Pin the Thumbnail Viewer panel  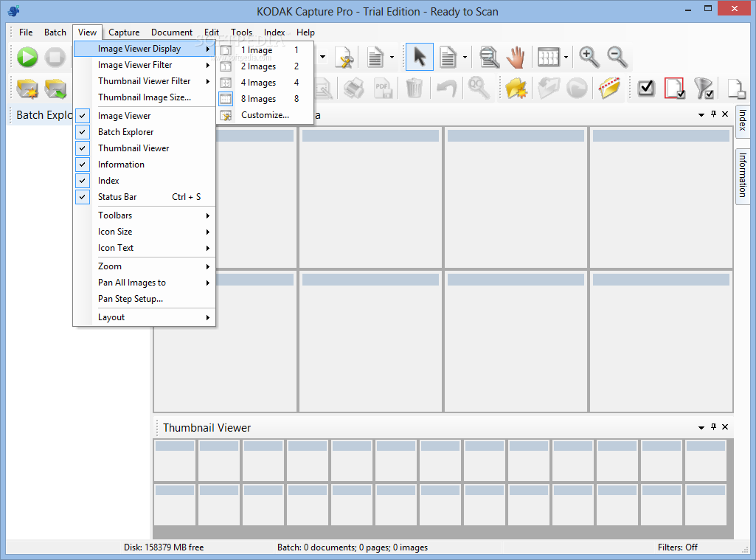coord(713,427)
